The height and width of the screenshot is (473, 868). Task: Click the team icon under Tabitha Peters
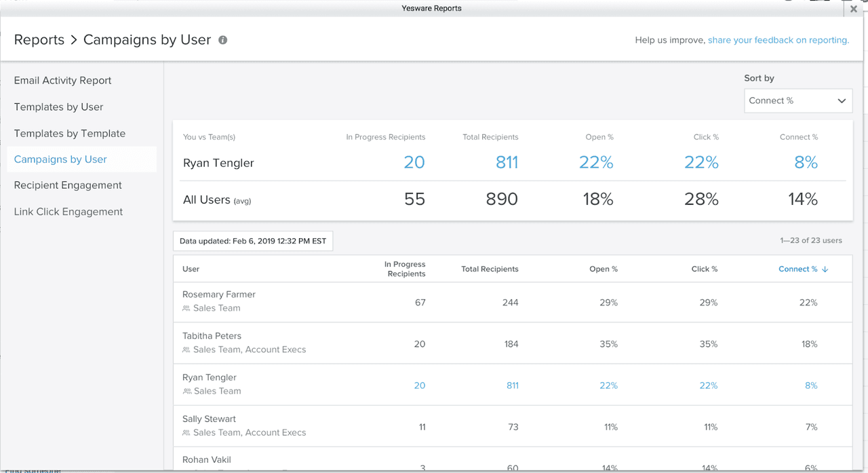click(186, 350)
